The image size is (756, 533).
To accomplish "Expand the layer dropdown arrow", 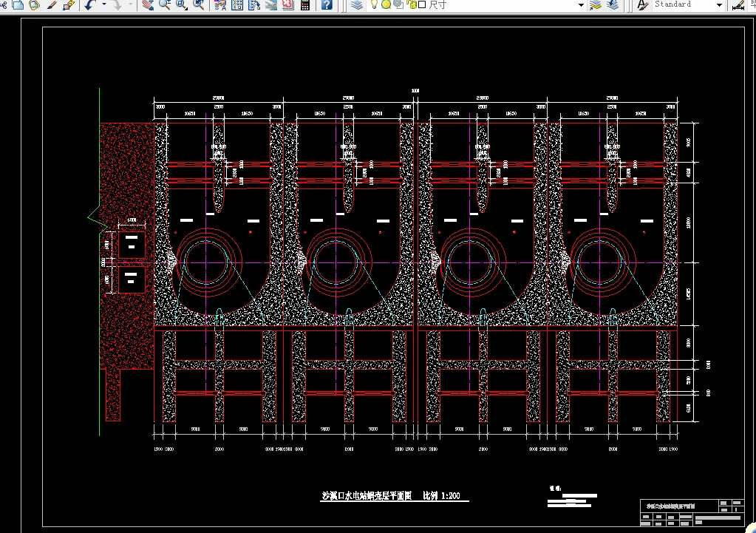I will point(581,5).
